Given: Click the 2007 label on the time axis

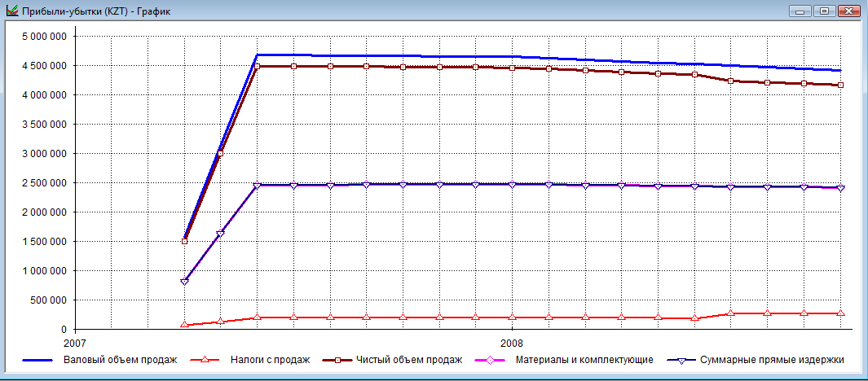Looking at the screenshot, I should pos(75,343).
